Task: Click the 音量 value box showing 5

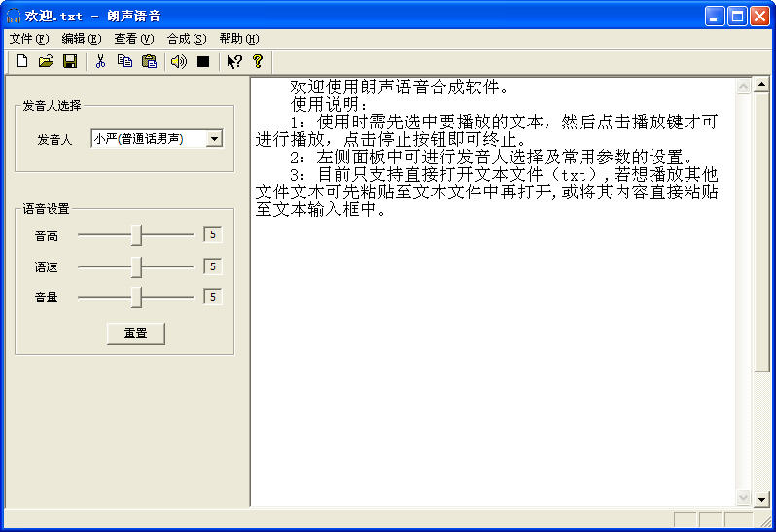Action: click(213, 297)
